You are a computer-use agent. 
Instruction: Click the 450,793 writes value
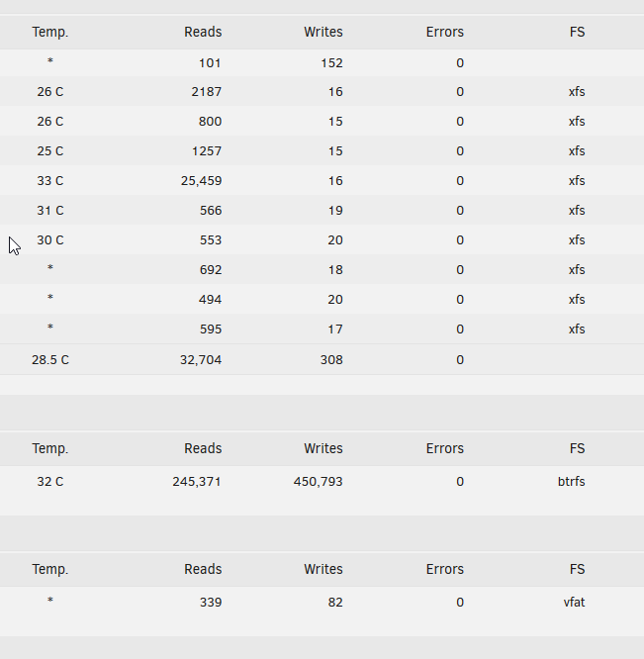tap(318, 481)
